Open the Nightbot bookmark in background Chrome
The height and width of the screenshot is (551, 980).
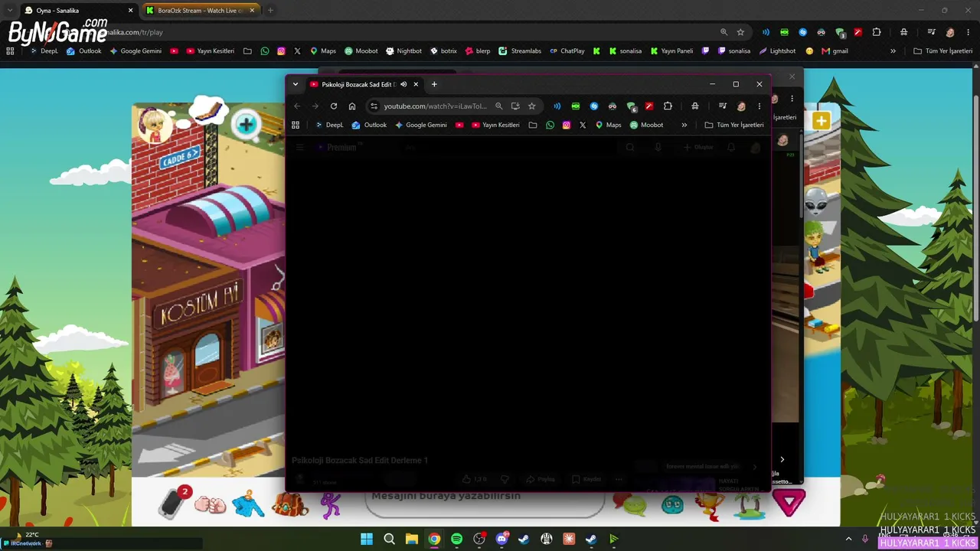coord(403,51)
